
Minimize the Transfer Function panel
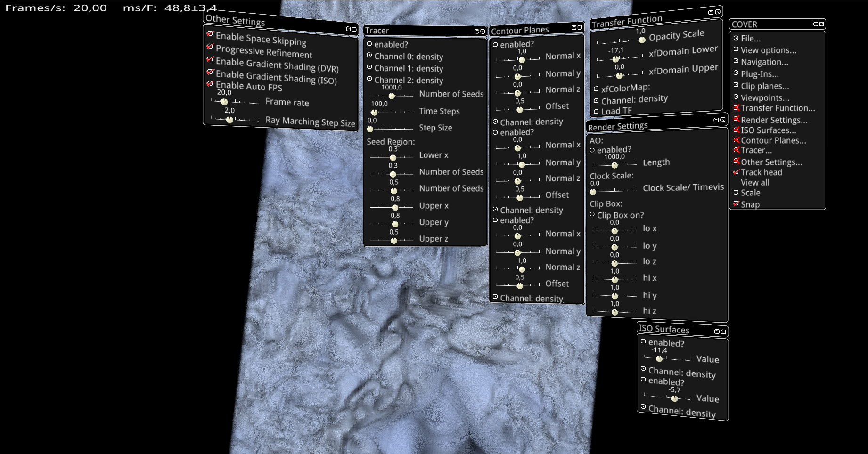[x=711, y=13]
